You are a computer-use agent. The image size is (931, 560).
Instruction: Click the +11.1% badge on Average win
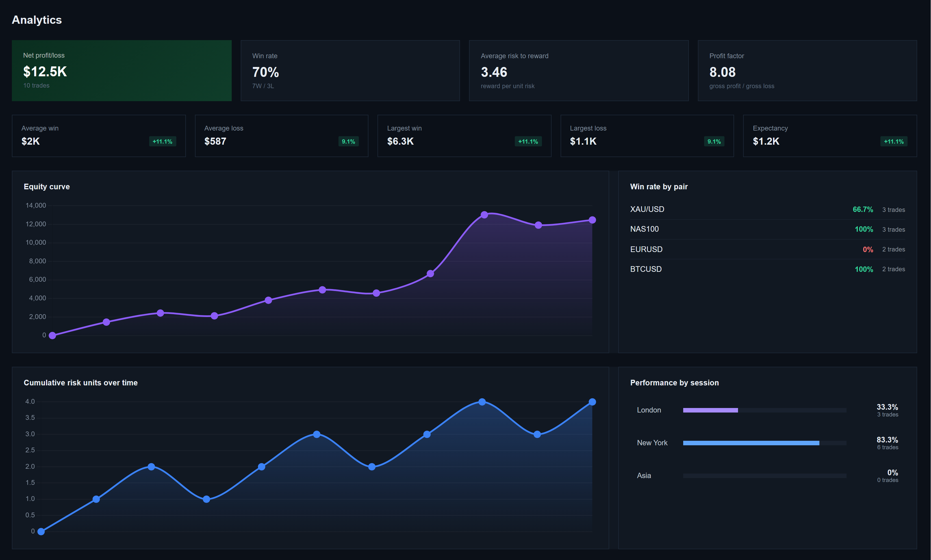[162, 142]
